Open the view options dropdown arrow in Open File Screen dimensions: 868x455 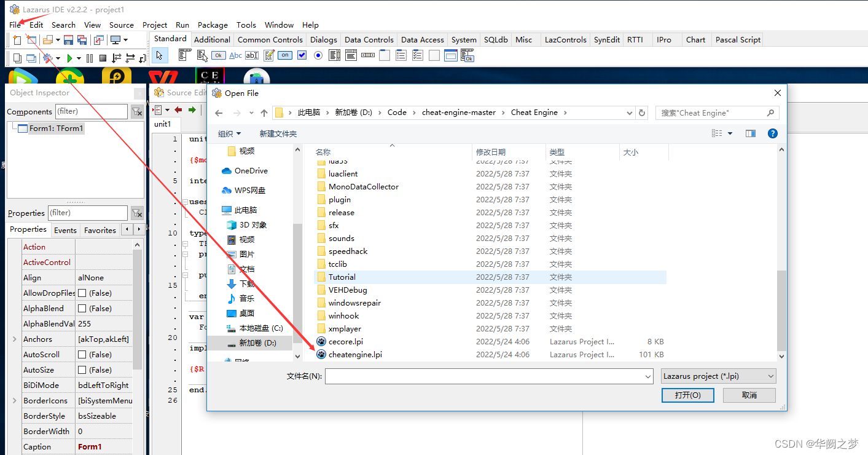click(730, 133)
